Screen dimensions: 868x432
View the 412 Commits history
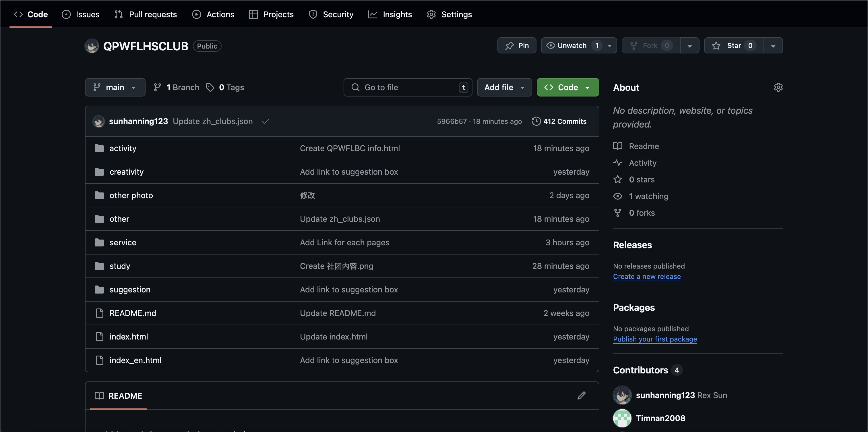[559, 122]
